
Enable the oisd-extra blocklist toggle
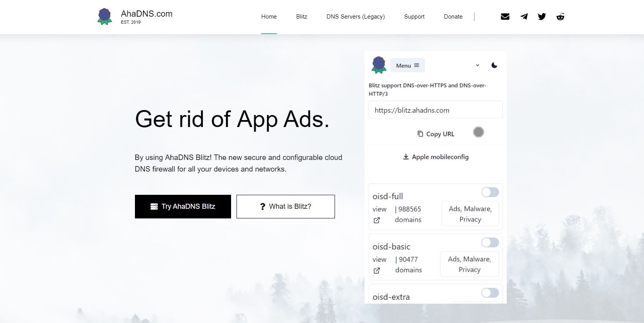click(x=490, y=293)
